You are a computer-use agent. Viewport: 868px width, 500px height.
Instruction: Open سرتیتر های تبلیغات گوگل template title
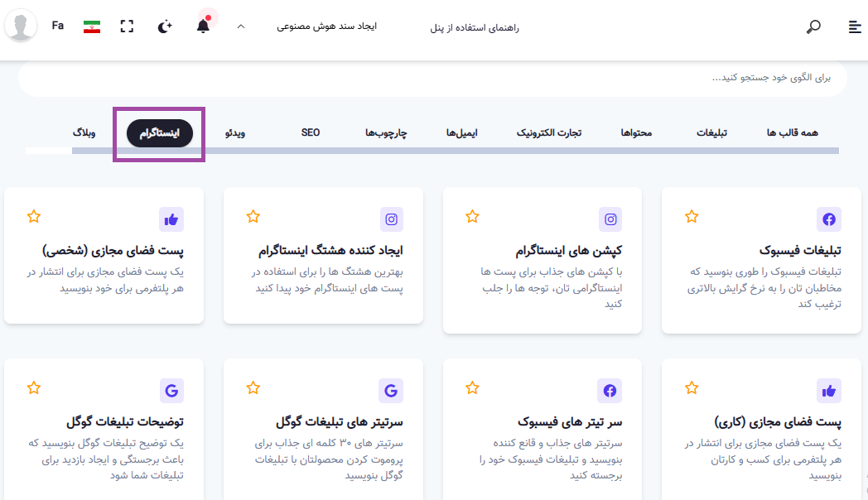tap(340, 422)
